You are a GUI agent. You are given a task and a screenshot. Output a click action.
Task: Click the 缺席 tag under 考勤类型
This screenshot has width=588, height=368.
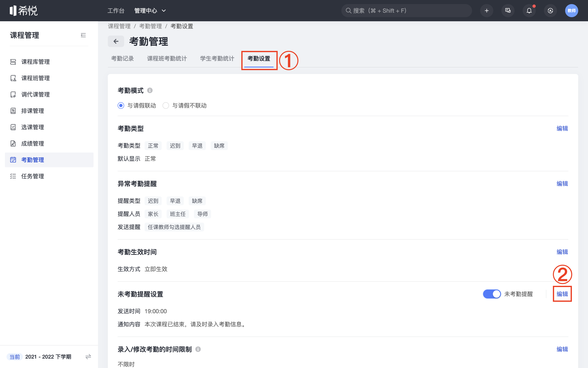tap(219, 146)
